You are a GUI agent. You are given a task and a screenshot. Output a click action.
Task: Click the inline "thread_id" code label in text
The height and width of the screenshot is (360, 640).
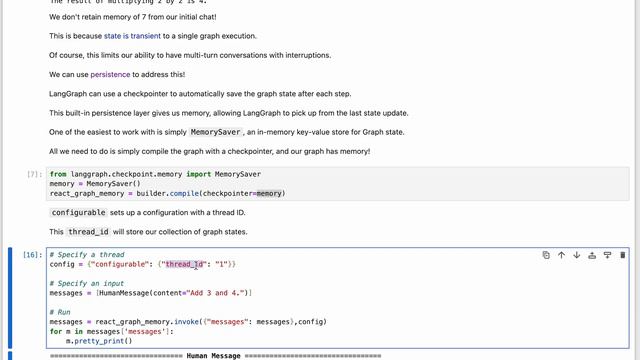(88, 232)
